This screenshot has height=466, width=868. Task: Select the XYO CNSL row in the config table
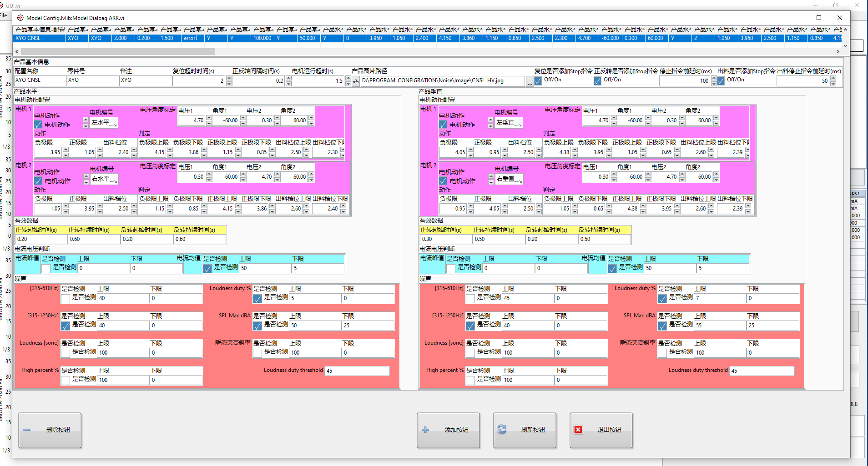pos(39,38)
